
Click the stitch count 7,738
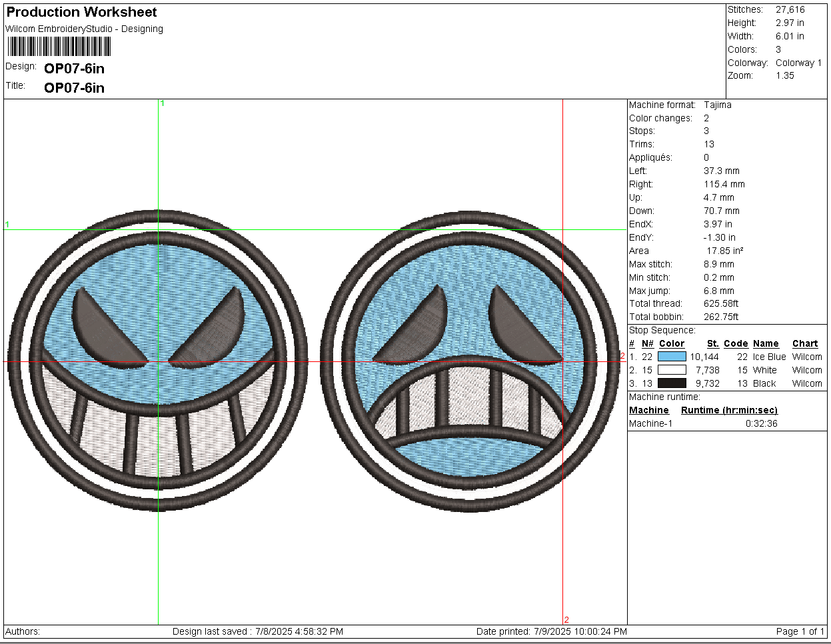click(708, 370)
